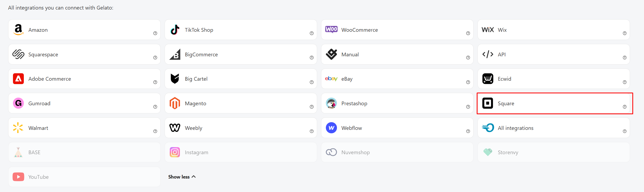This screenshot has width=644, height=192.
Task: Open help info on the eBay card
Action: [468, 82]
